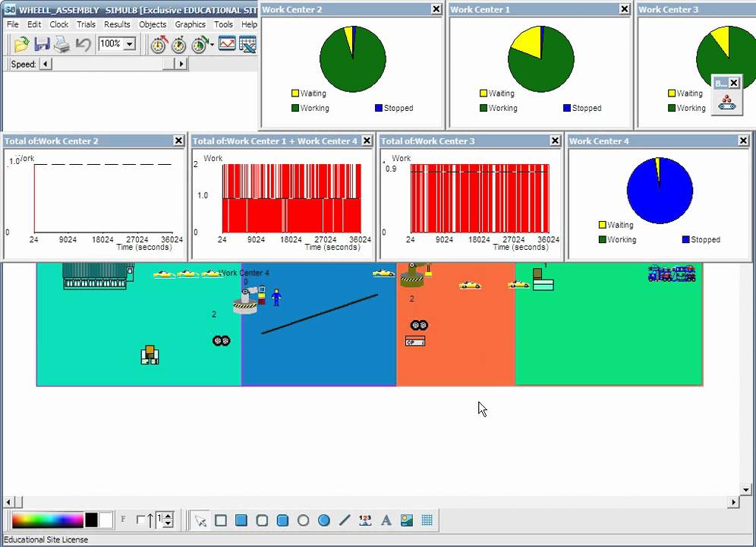The image size is (756, 547).
Task: Open the Tools menu
Action: [x=223, y=24]
